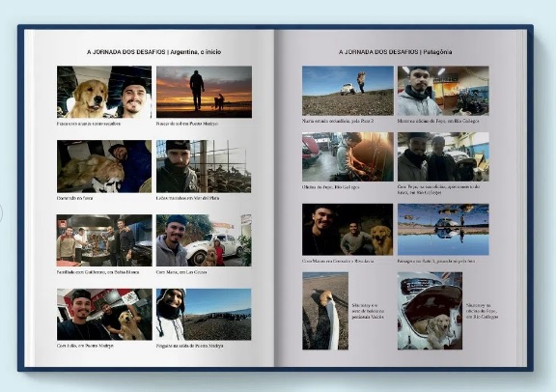The image size is (556, 392).
Task: Click the selfie with Julio and the dog
Action: [104, 315]
